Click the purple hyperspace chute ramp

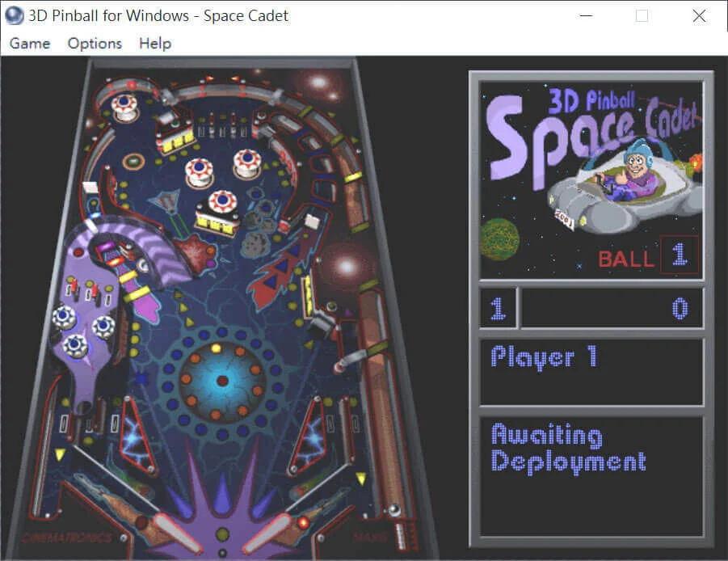[x=135, y=246]
